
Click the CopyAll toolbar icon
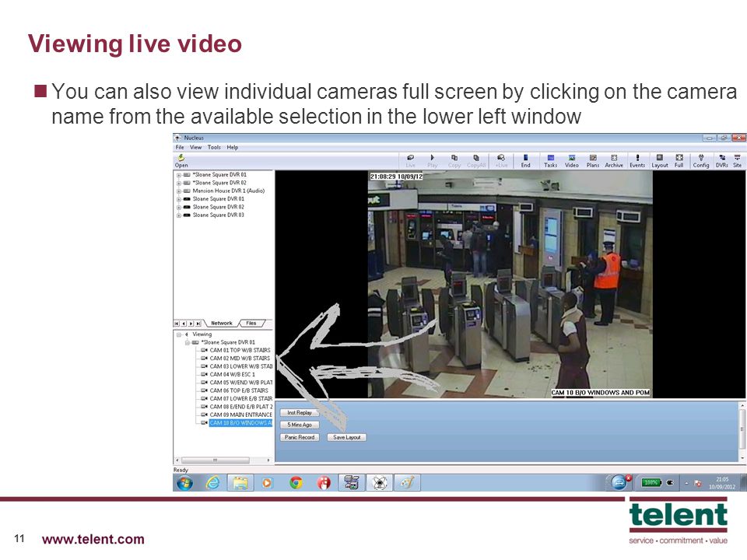[x=476, y=161]
